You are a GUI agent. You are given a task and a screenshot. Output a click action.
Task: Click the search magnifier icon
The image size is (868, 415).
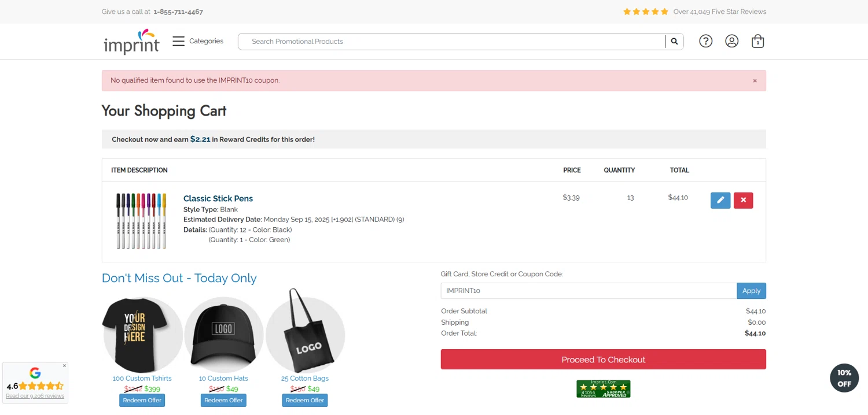tap(674, 42)
